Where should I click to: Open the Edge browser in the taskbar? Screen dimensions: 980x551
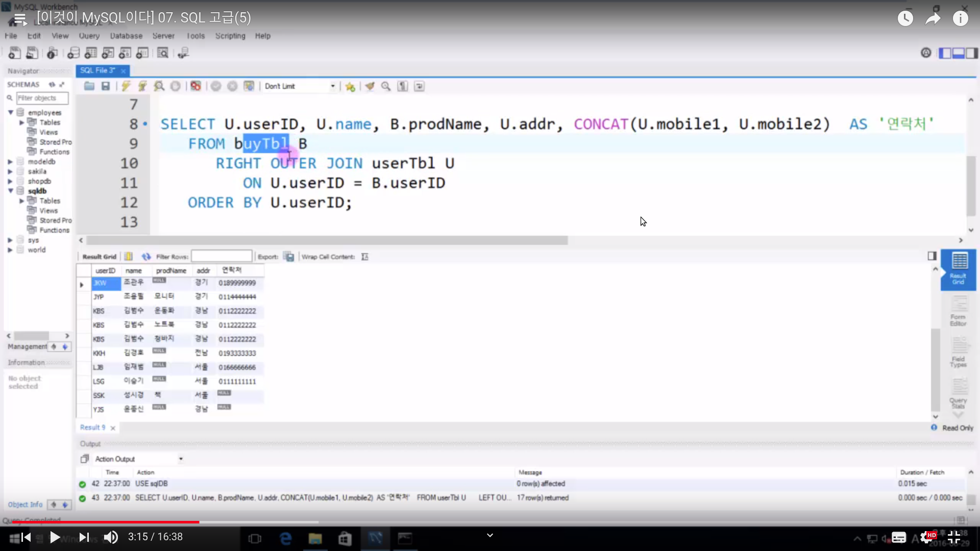[x=286, y=538]
